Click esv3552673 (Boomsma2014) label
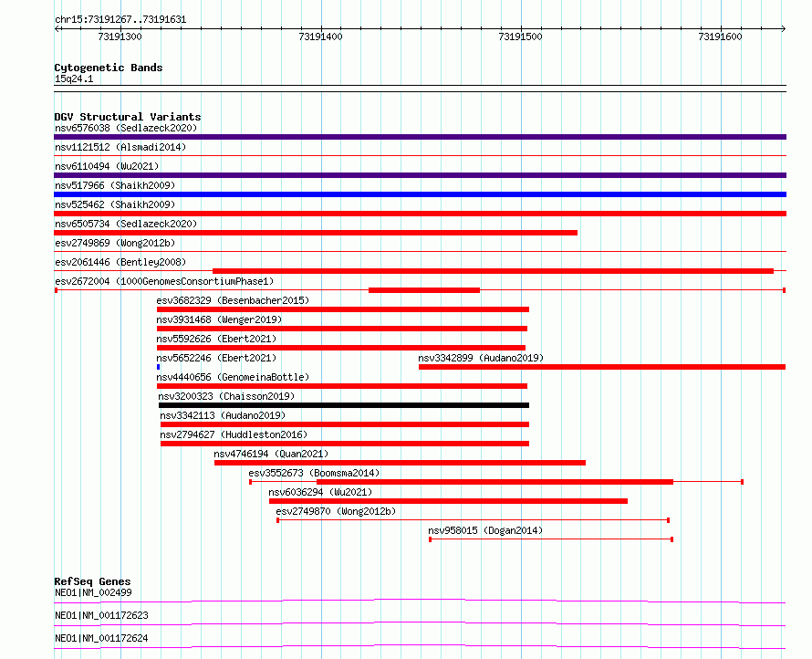 pyautogui.click(x=314, y=473)
